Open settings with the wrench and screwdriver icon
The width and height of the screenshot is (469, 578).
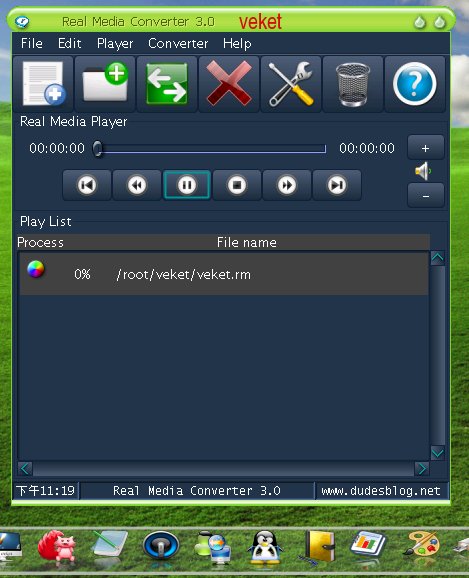click(x=291, y=84)
